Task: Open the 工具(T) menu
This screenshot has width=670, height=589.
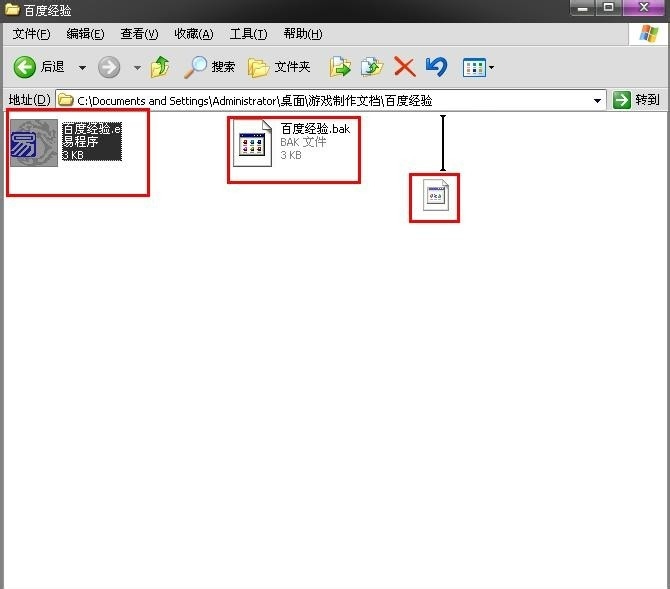Action: coord(248,34)
